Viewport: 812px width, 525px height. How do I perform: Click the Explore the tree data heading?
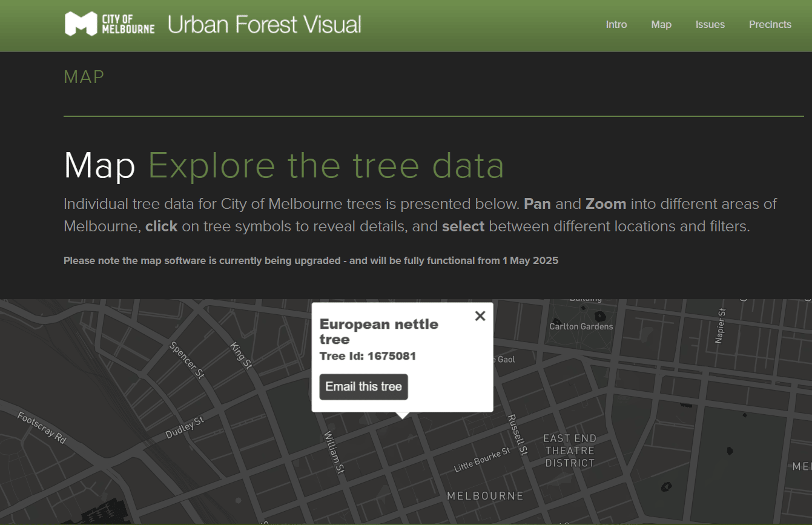point(326,165)
